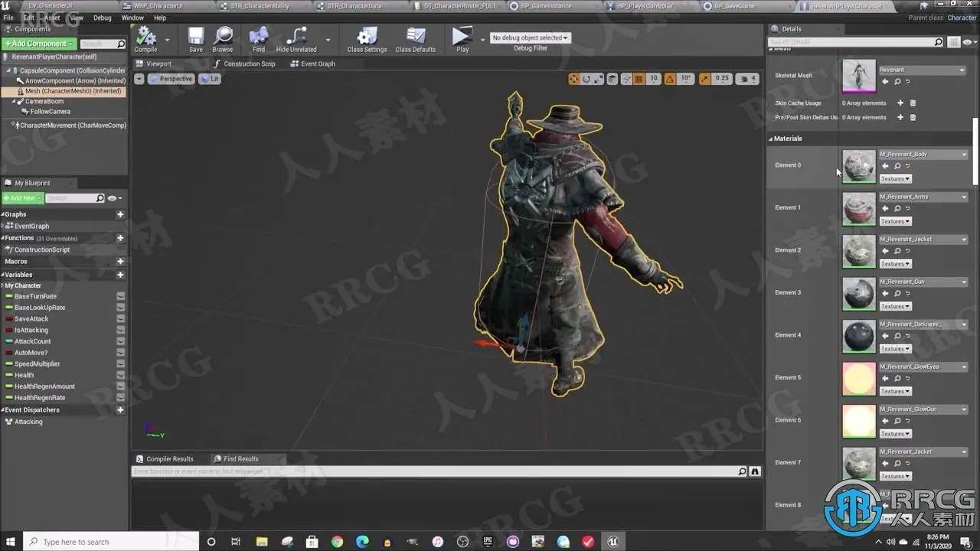
Task: Save the blueprint using the Save icon
Action: click(196, 39)
